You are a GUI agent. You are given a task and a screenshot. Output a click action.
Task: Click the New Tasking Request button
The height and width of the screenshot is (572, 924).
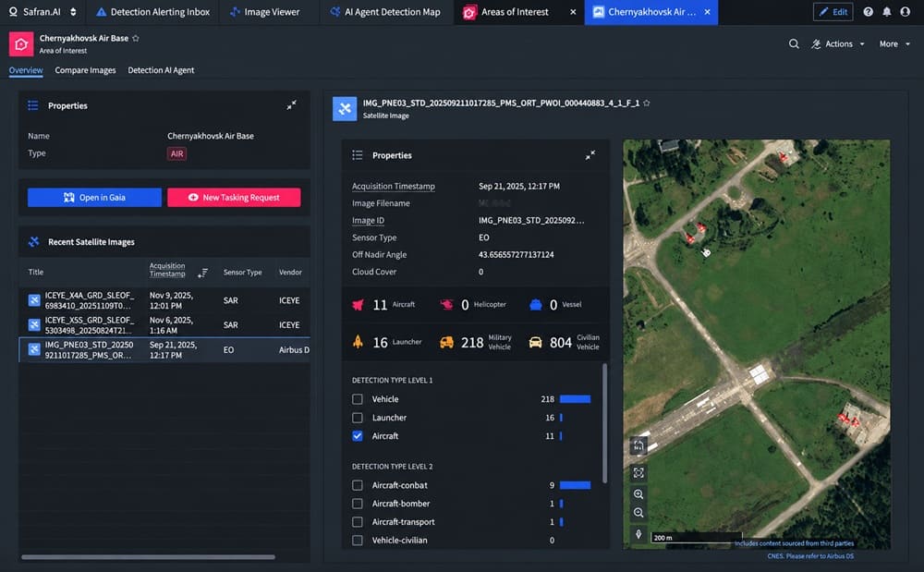(234, 198)
